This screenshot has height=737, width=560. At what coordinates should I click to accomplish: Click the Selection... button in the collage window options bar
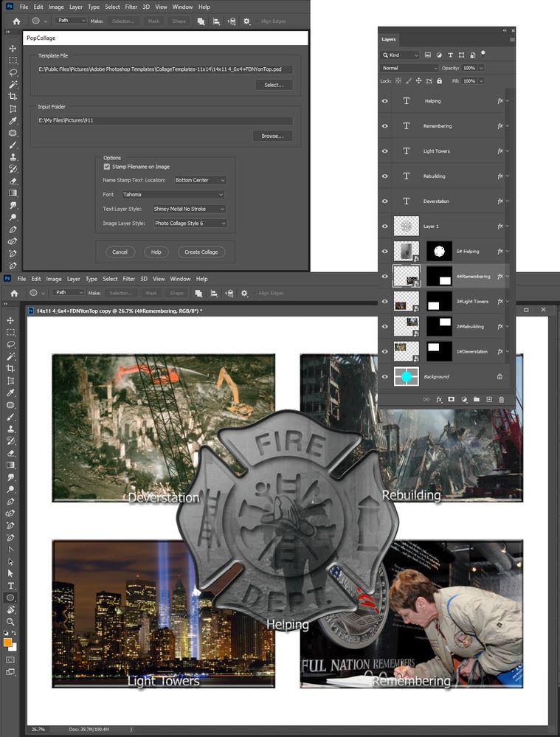click(x=121, y=294)
